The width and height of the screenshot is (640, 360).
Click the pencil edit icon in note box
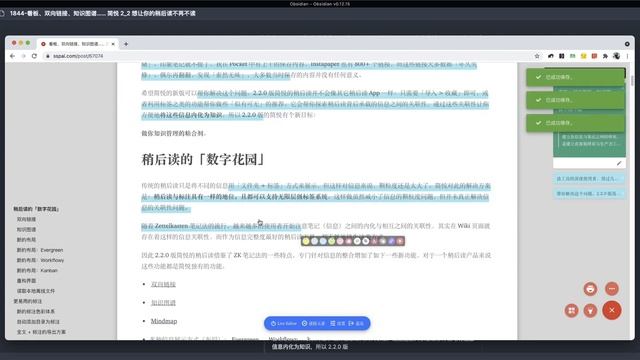click(x=619, y=163)
